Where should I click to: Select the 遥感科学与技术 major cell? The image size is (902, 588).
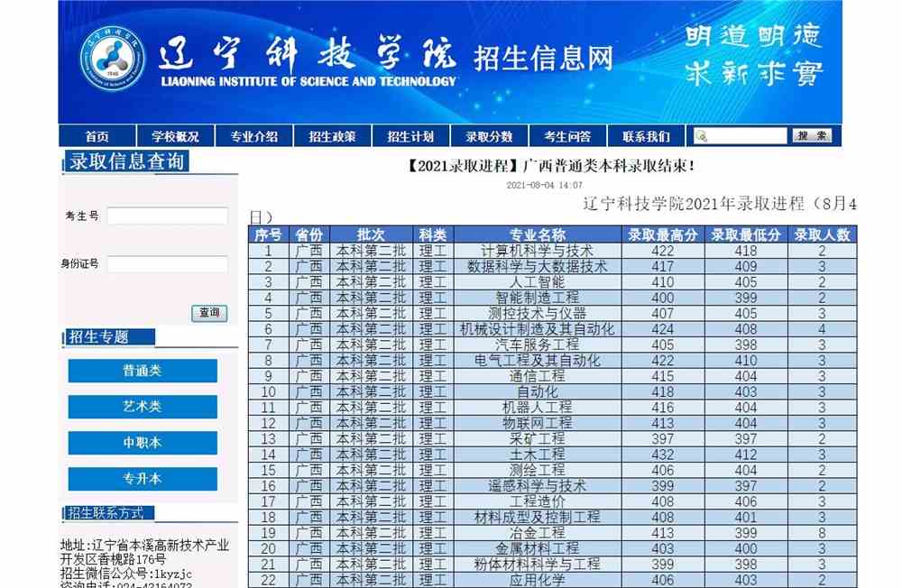(x=538, y=485)
